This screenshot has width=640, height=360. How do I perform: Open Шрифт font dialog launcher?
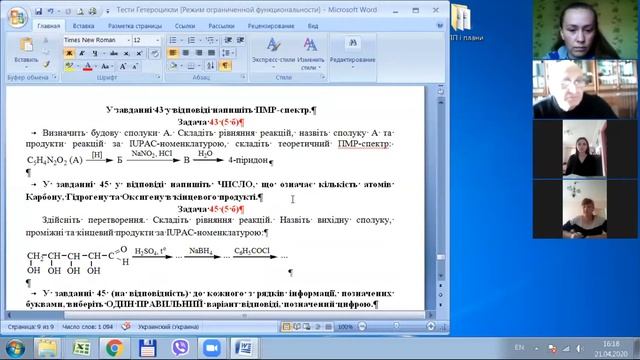pyautogui.click(x=158, y=77)
